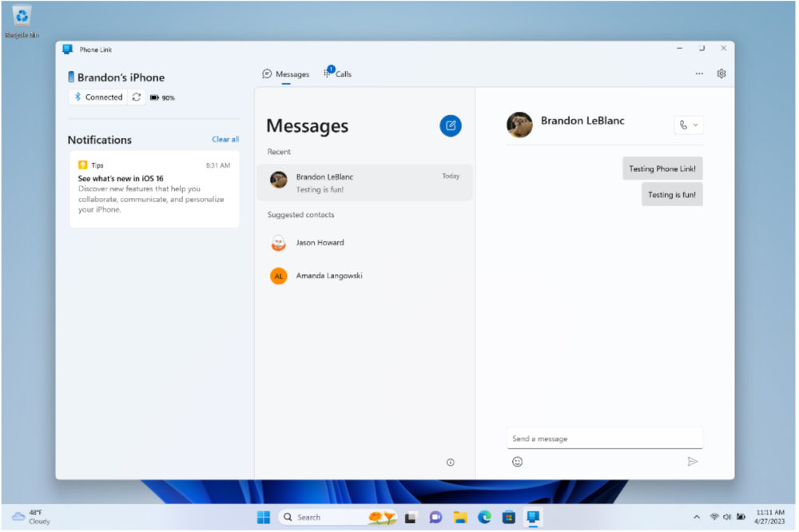Screen dimensions: 799x532
Task: Click Brandon LeBlanc's avatar in the chat header
Action: pyautogui.click(x=520, y=125)
